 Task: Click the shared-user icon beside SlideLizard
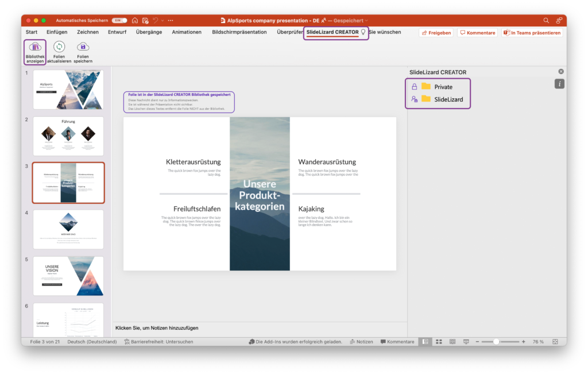pyautogui.click(x=415, y=99)
